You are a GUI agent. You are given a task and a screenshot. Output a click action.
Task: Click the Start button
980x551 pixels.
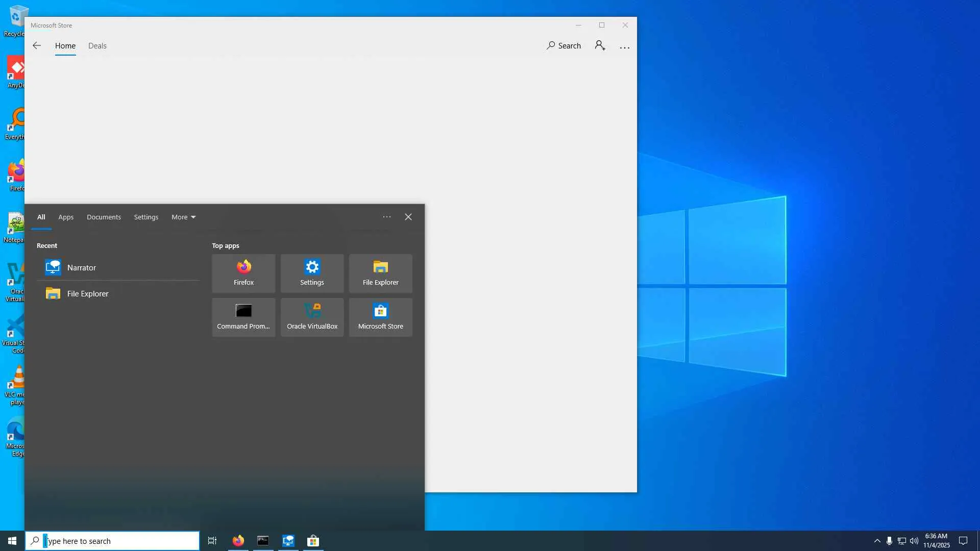point(12,541)
